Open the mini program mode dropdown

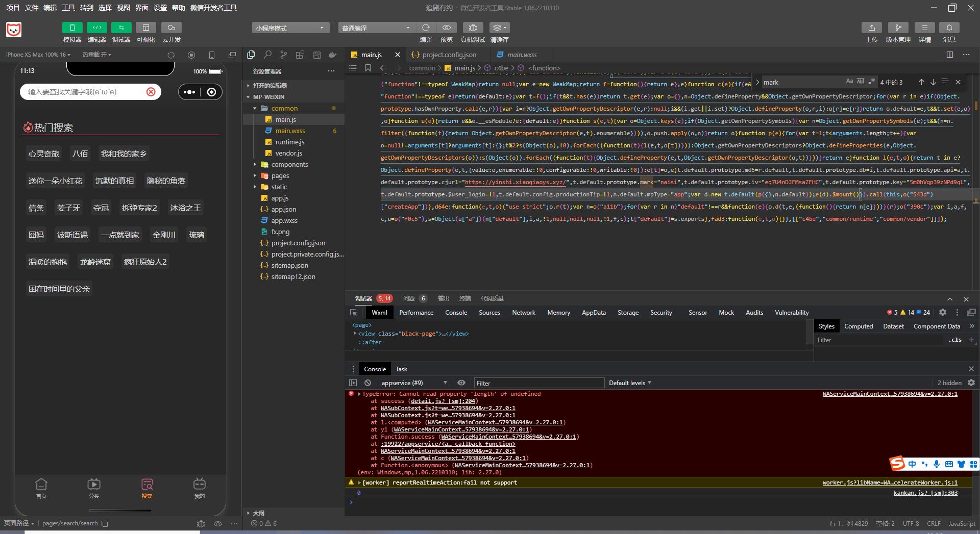[x=289, y=28]
